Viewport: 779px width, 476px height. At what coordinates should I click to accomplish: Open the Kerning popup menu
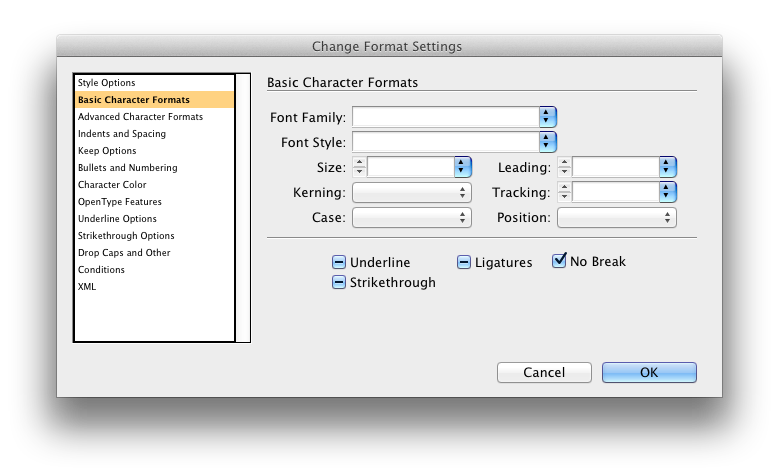coord(412,192)
